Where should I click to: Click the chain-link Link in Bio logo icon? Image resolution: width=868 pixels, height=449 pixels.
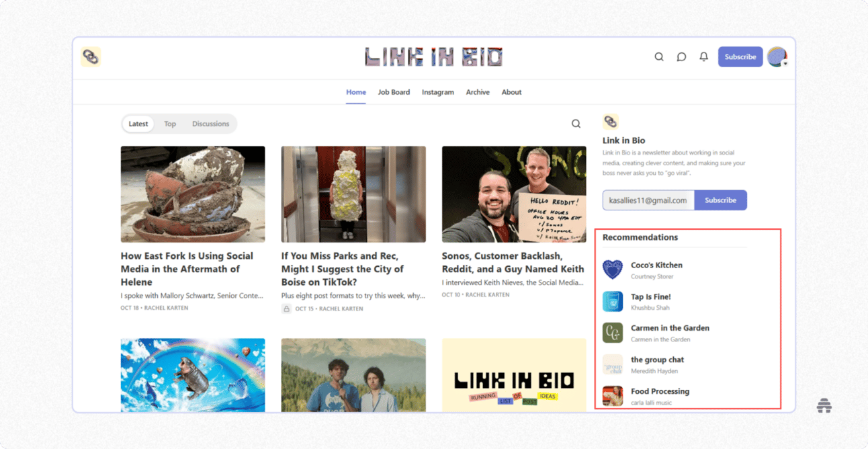[x=91, y=56]
